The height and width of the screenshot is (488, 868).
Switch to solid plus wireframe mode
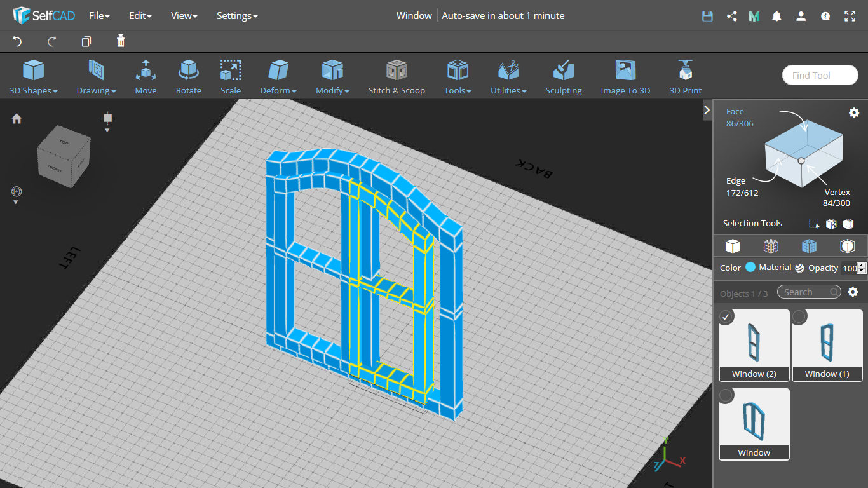(x=809, y=246)
